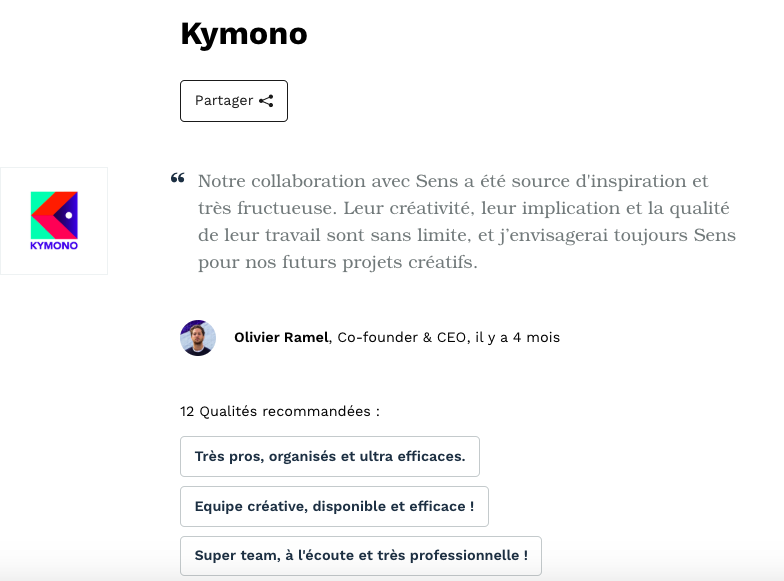
Task: Click the Olivier Ramel author name
Action: point(281,338)
